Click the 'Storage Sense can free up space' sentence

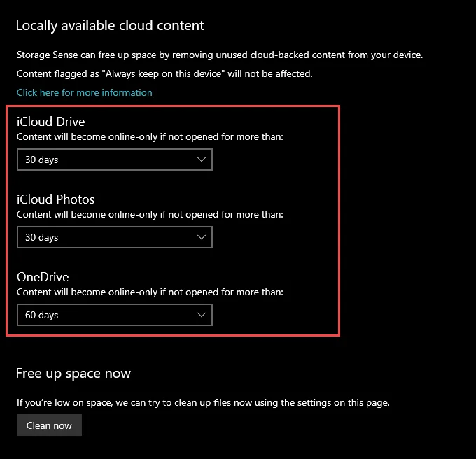click(x=220, y=55)
